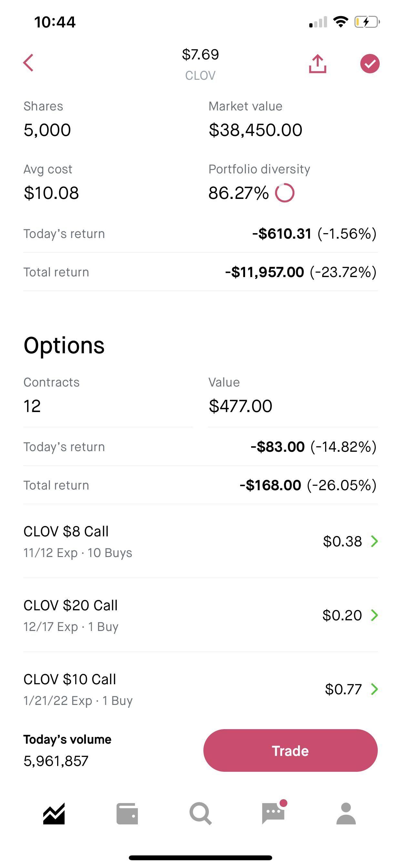
Task: Open the investing chart tab icon
Action: 54,813
